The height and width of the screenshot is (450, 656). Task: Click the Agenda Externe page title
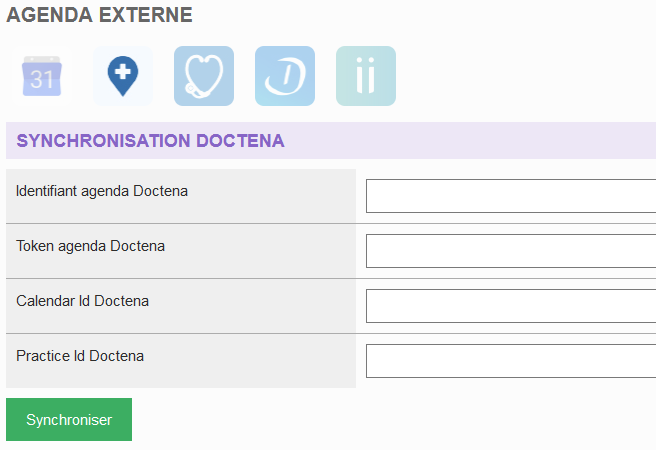point(100,15)
